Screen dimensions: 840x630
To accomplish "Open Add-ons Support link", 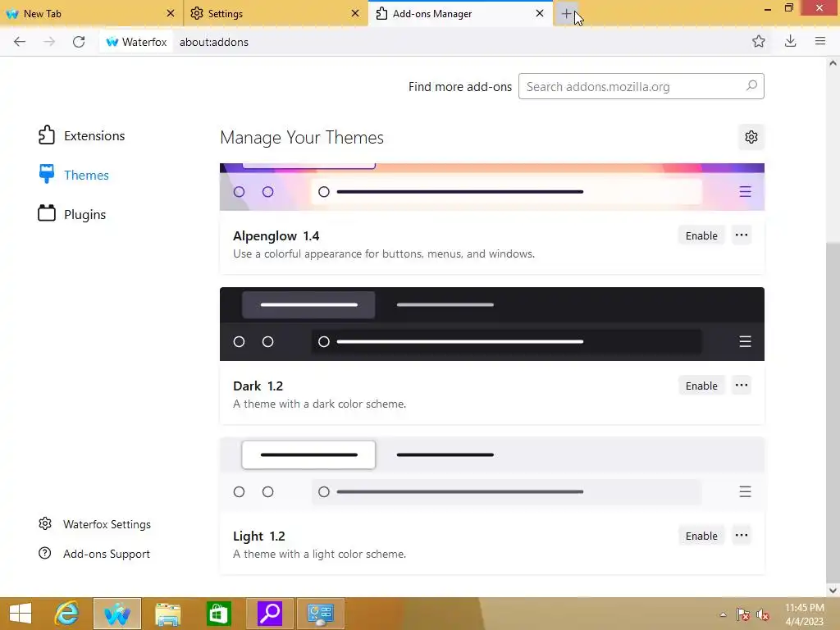I will pos(94,554).
